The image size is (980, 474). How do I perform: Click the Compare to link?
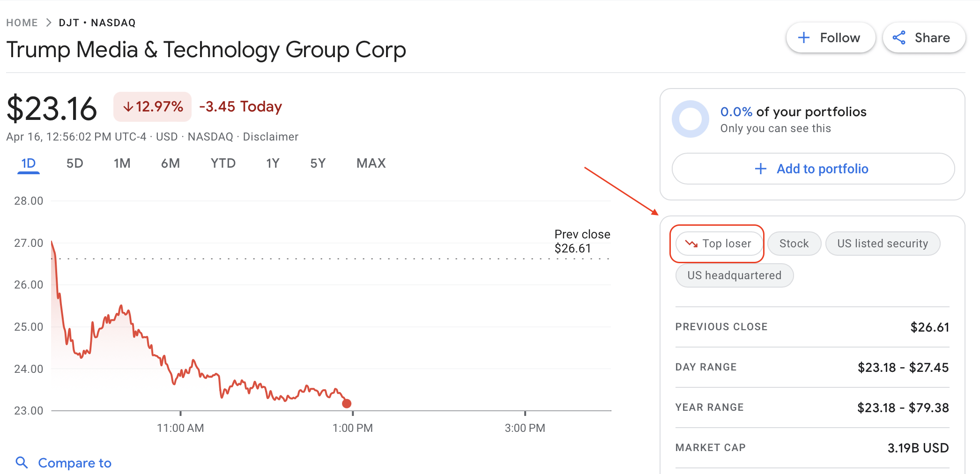[x=75, y=463]
